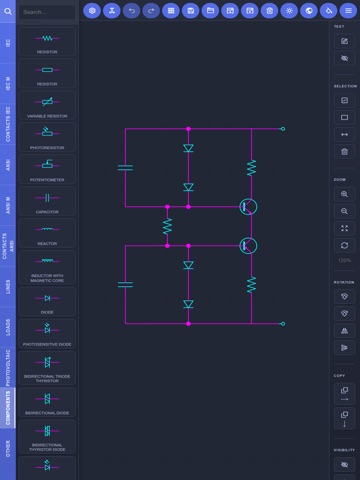The height and width of the screenshot is (480, 360).
Task: Flip selection horizontally
Action: (x=344, y=331)
